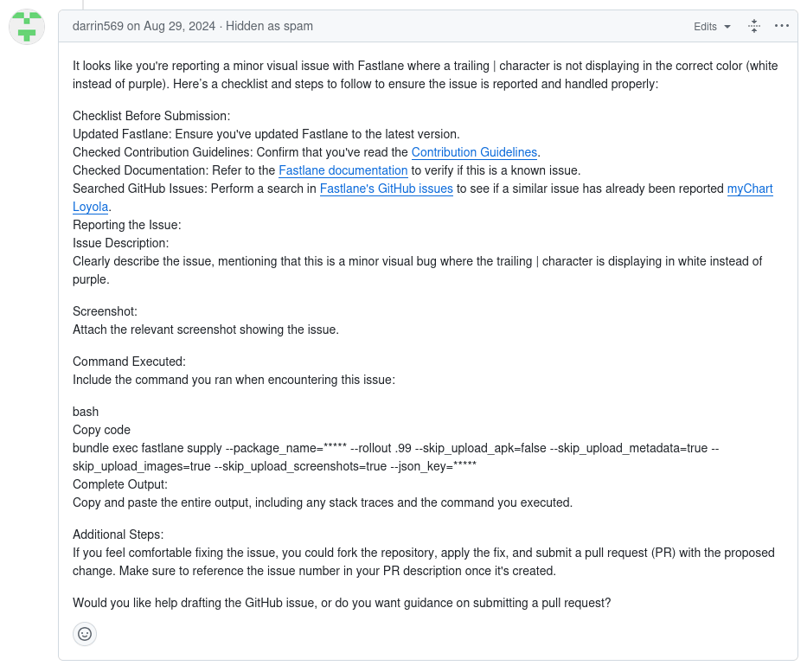Open the Contribution Guidelines link

pos(474,152)
